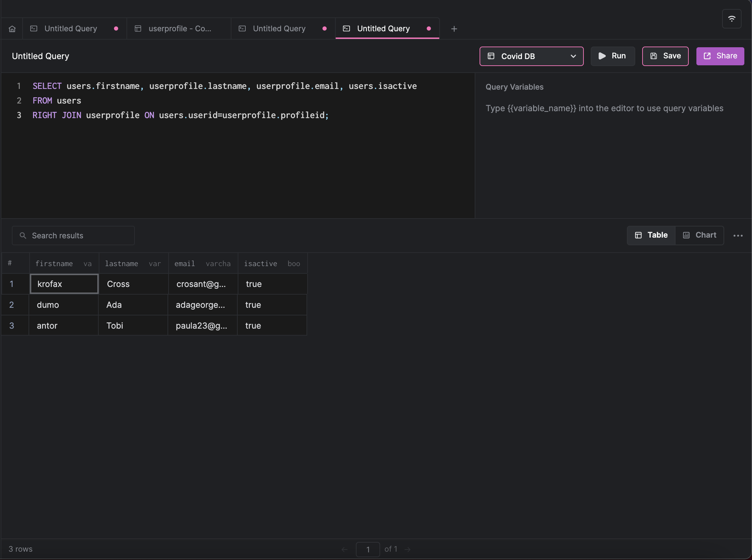
Task: Switch results view to Table
Action: tap(651, 235)
